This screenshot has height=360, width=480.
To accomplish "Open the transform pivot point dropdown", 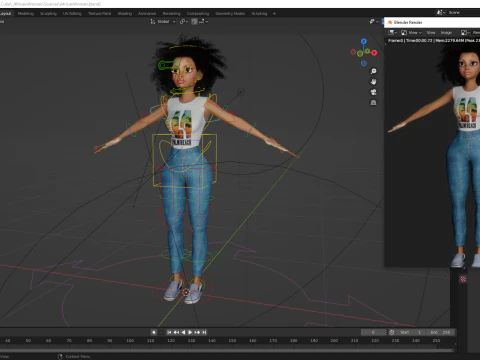I will (184, 22).
